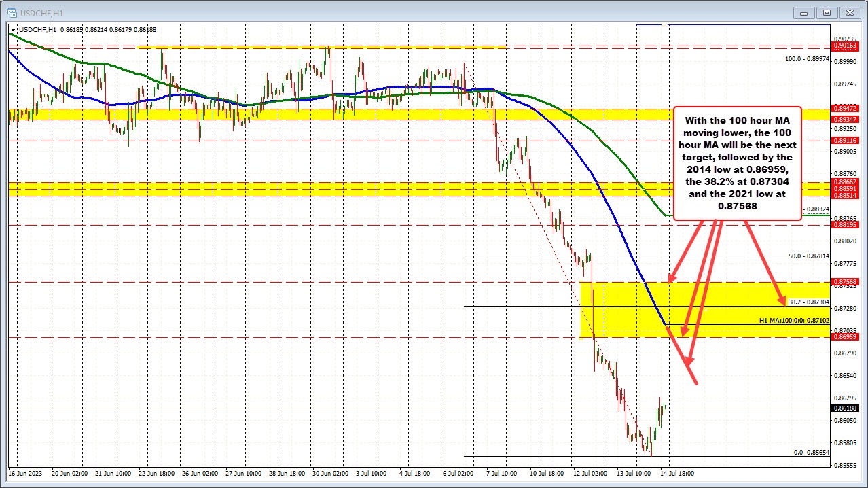Viewport: 868px width, 488px height.
Task: Select the USDCHF,H1 title bar label
Action: (x=42, y=12)
